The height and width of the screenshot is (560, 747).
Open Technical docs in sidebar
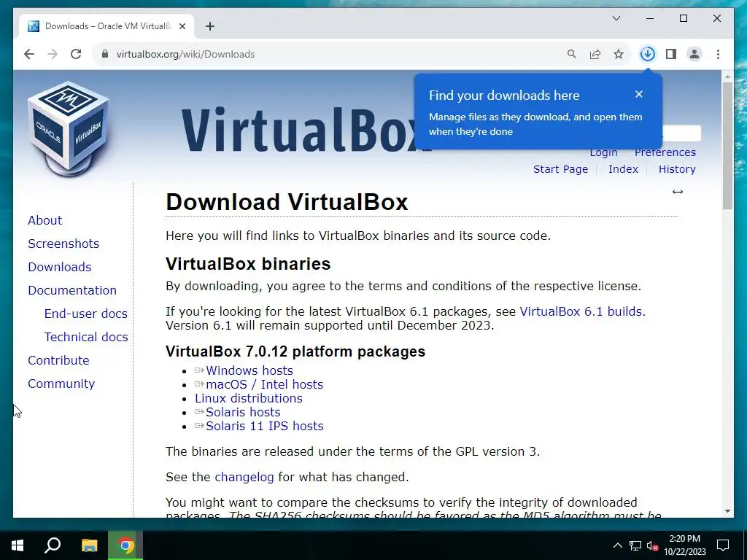coord(86,337)
